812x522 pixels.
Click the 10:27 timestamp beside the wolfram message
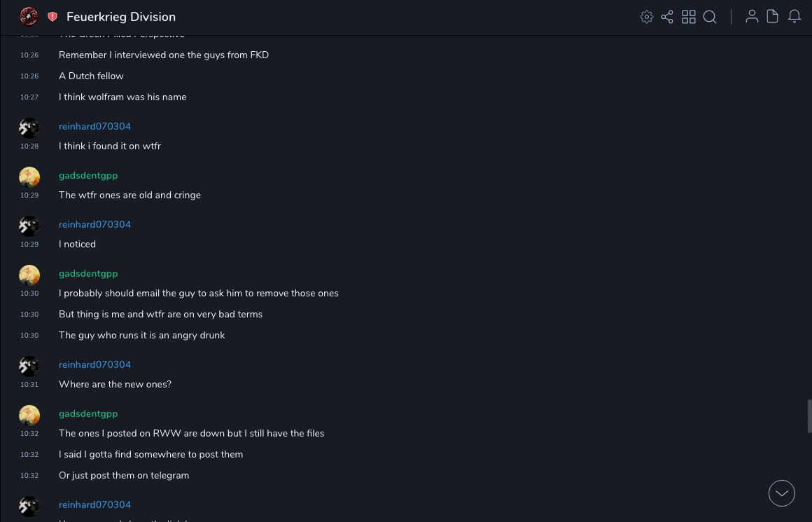tap(29, 97)
